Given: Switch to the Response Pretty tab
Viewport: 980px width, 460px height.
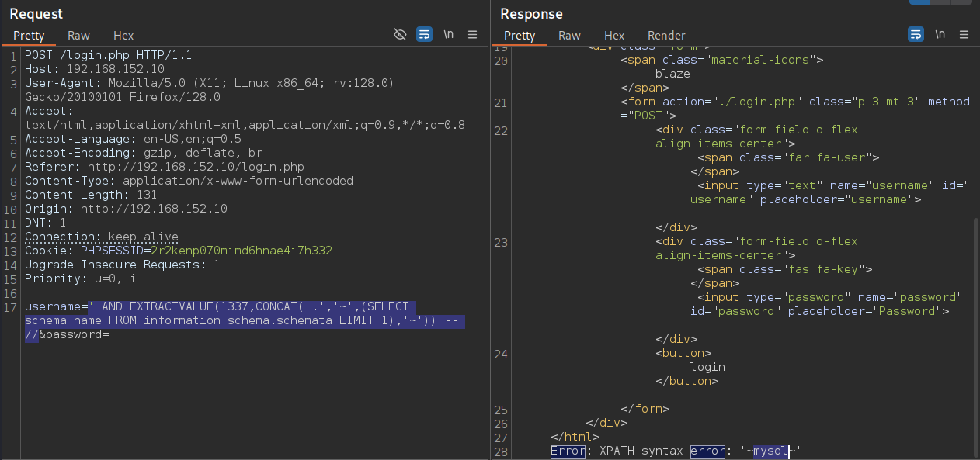Looking at the screenshot, I should click(520, 36).
